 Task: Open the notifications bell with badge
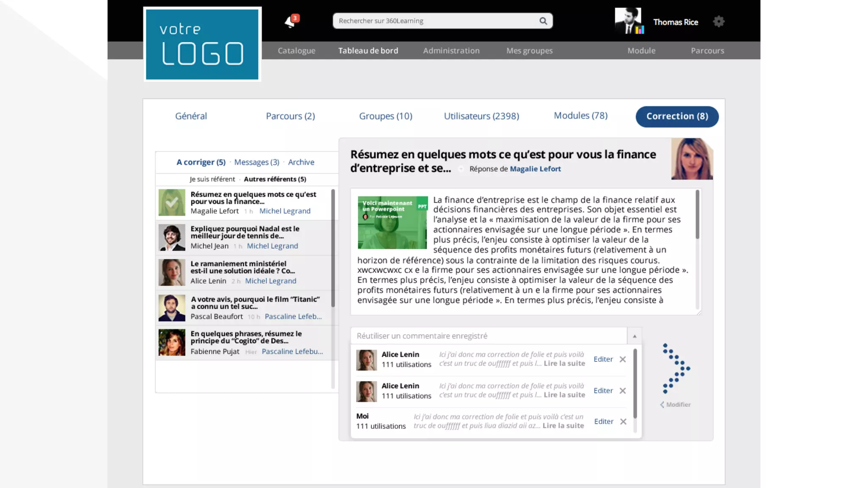[x=291, y=22]
